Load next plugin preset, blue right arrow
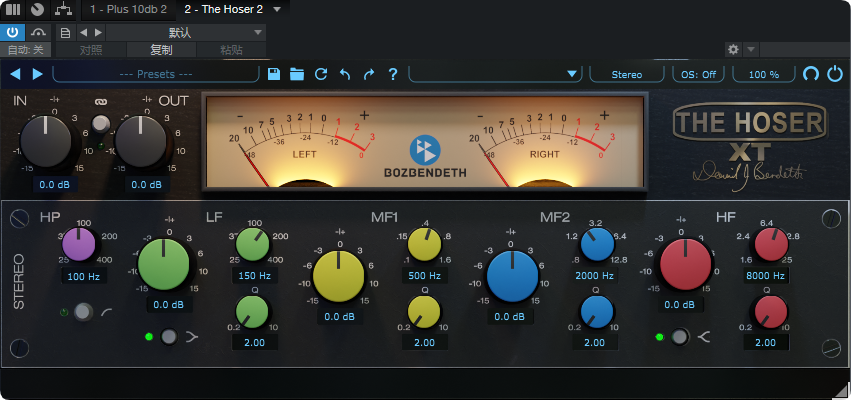The height and width of the screenshot is (400, 851). pyautogui.click(x=37, y=74)
